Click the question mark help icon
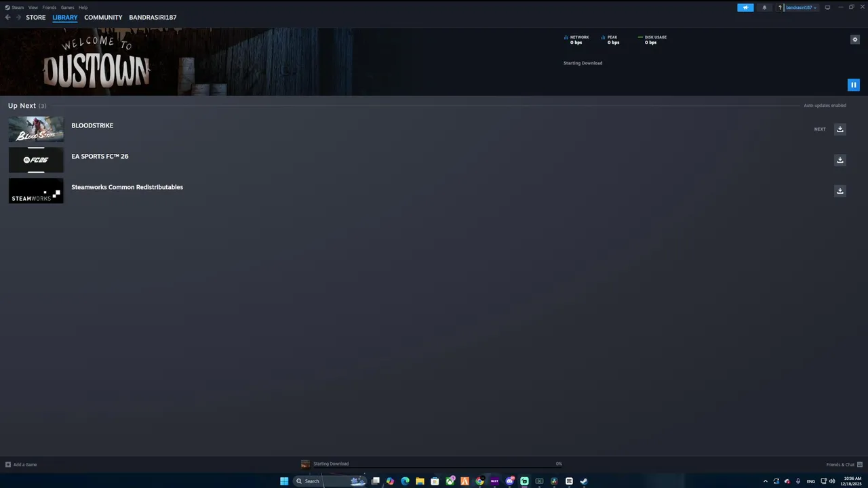This screenshot has height=488, width=868. 780,7
